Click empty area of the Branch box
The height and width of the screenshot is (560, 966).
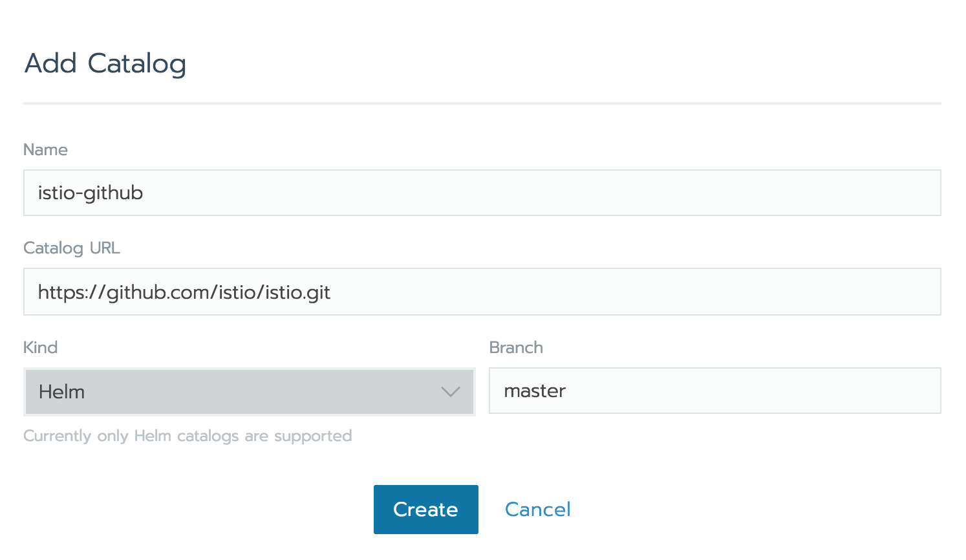(x=750, y=391)
